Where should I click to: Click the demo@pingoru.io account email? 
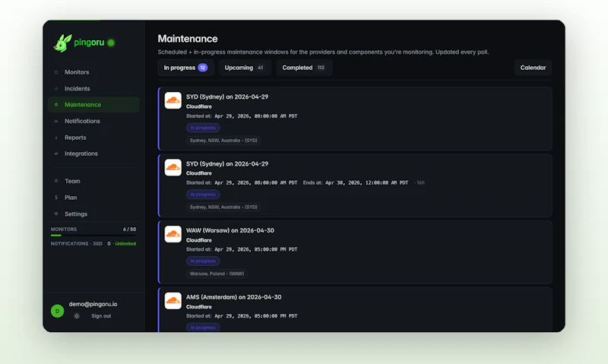click(93, 304)
